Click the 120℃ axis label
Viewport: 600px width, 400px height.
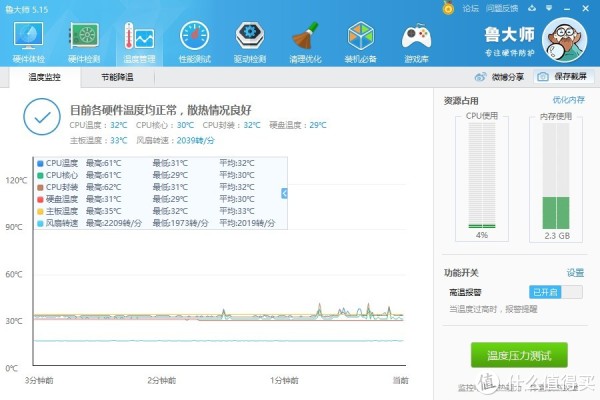16,180
